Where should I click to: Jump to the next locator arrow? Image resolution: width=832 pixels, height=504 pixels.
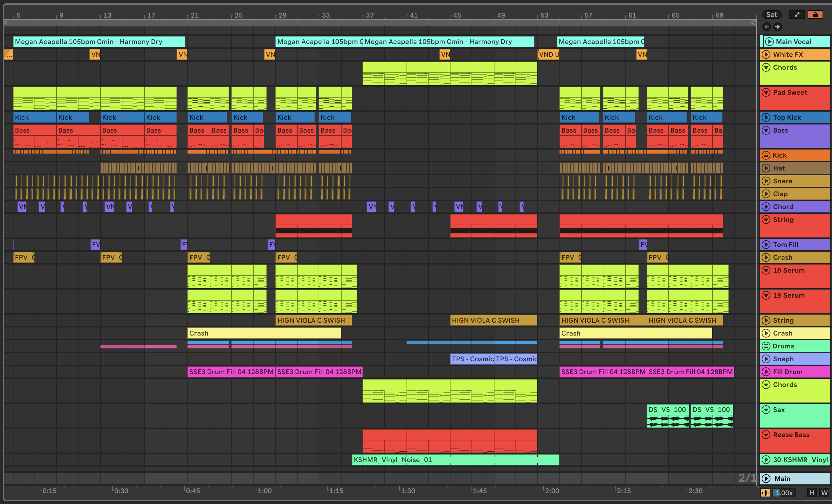778,27
